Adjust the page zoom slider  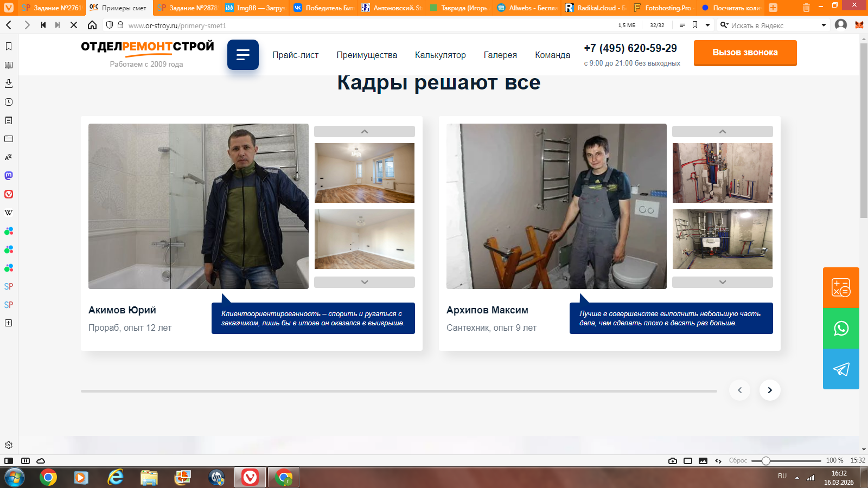[x=766, y=461]
